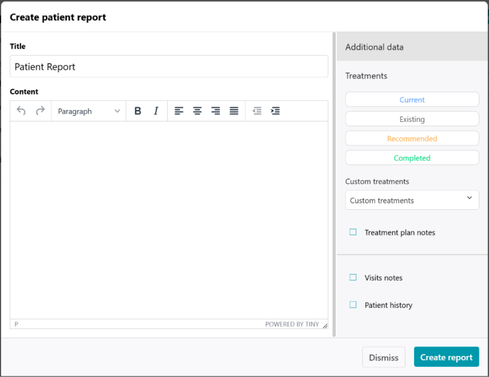Click inside the Content editor area
This screenshot has height=377, width=489.
[x=169, y=220]
